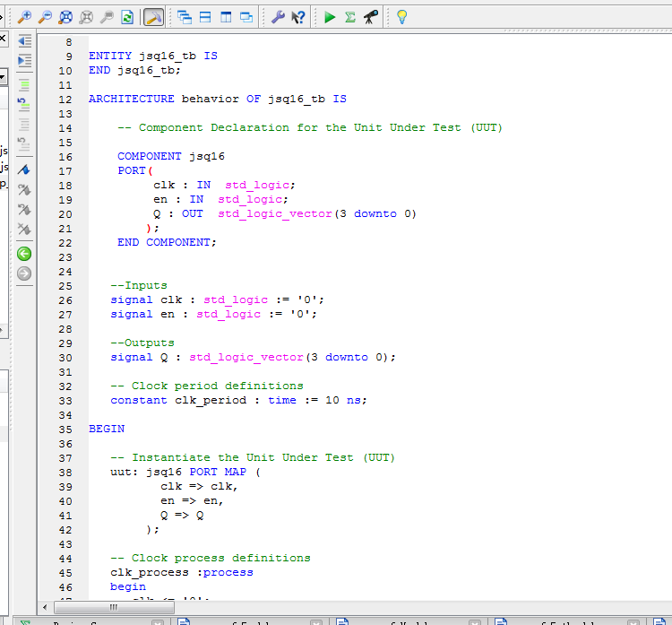This screenshot has width=672, height=625.
Task: Activate the What's This help pointer
Action: [x=298, y=17]
